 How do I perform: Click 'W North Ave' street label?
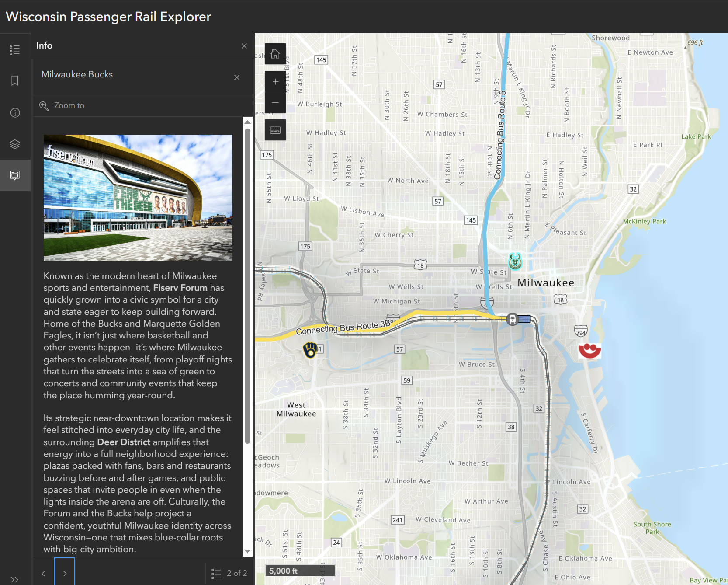(x=408, y=181)
